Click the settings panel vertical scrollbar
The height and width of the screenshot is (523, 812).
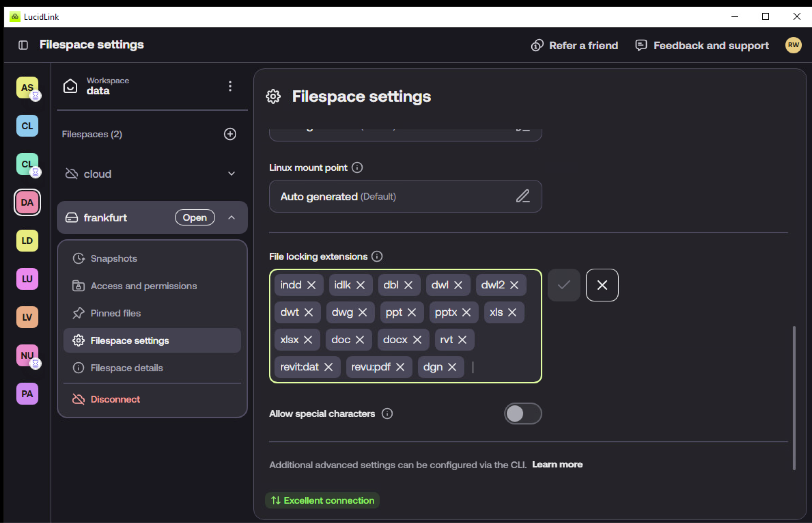tap(794, 398)
